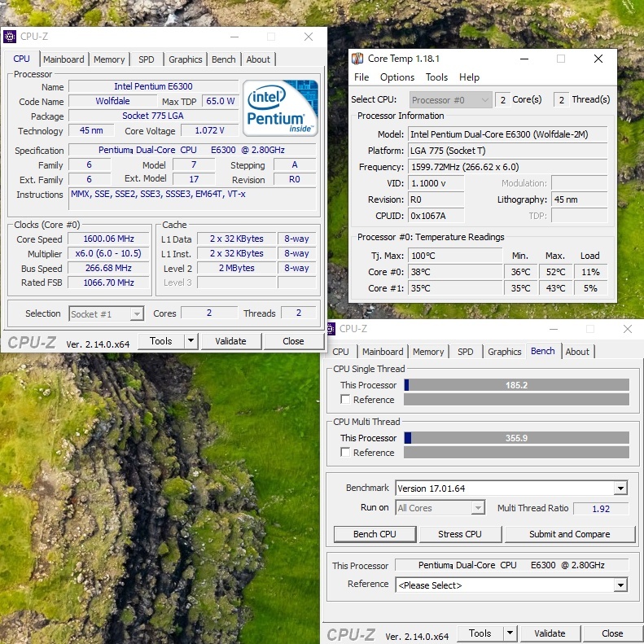Expand the Reference <Please Select> dropdown
This screenshot has height=644, width=644.
[620, 585]
